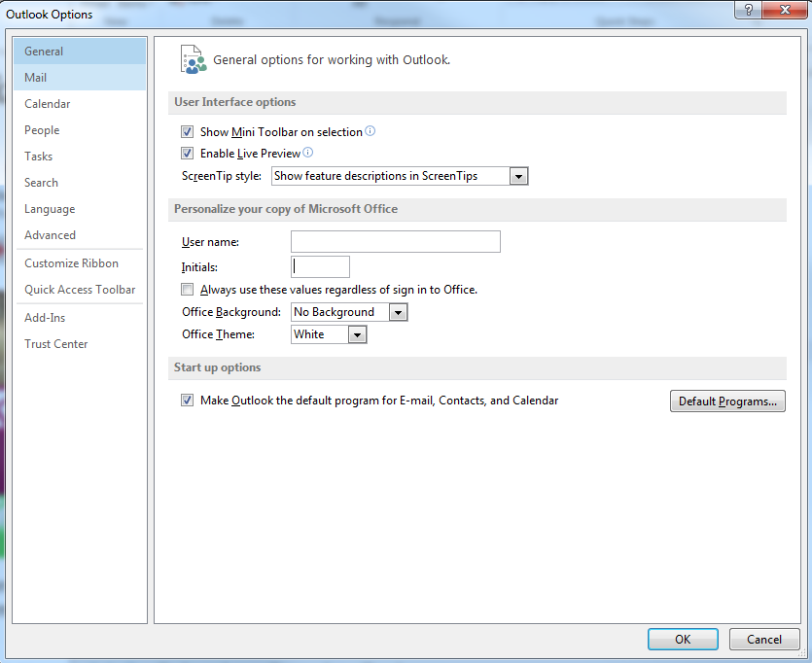The height and width of the screenshot is (663, 812).
Task: Click info icon beside Mini Toolbar option
Action: (x=370, y=131)
